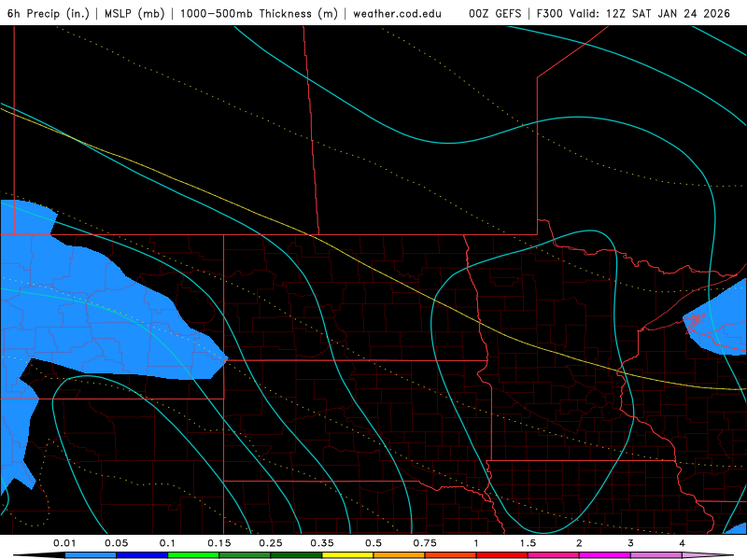Click the red 1–1.5 legend swatch
The width and height of the screenshot is (747, 560).
502,555
